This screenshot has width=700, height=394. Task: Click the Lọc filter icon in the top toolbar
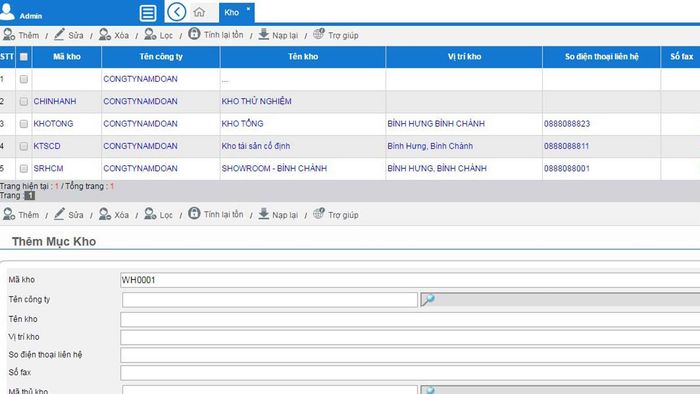coord(150,34)
